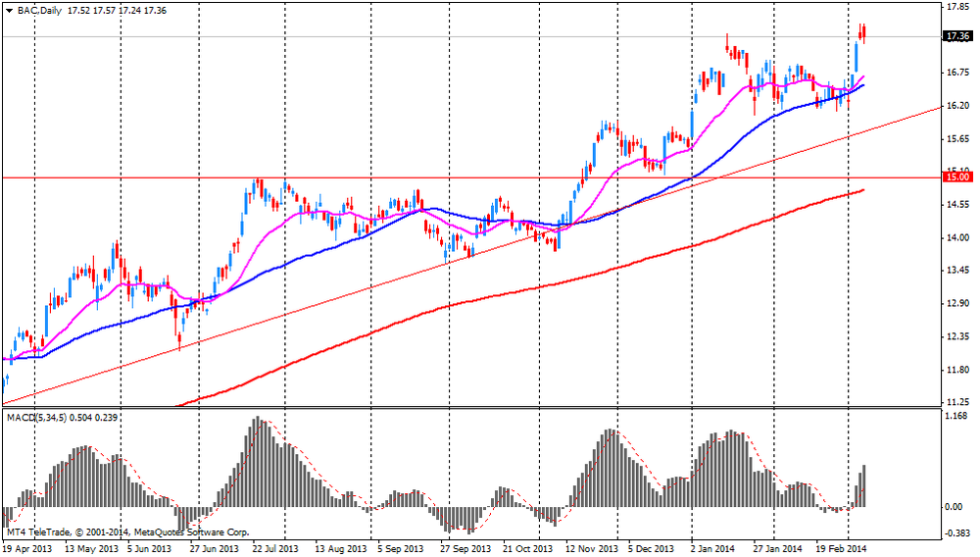
Task: Click the 12.90 price axis label
Action: tap(957, 303)
